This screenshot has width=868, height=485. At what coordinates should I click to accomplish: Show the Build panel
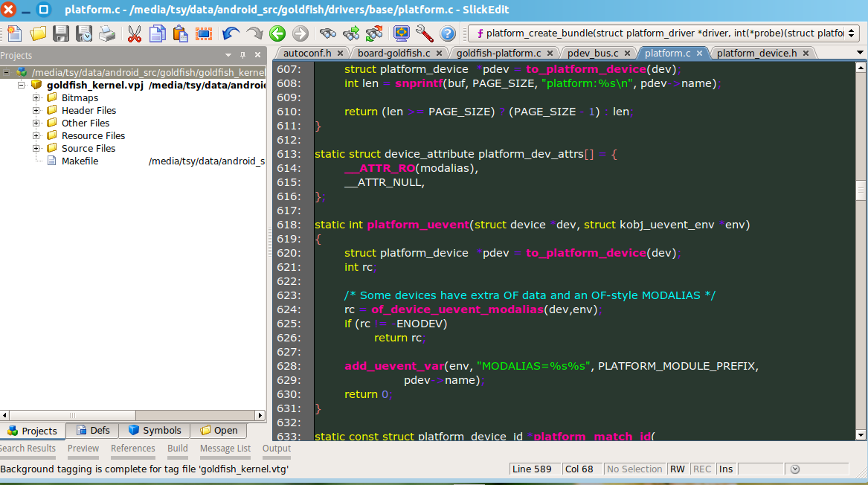[x=178, y=449]
